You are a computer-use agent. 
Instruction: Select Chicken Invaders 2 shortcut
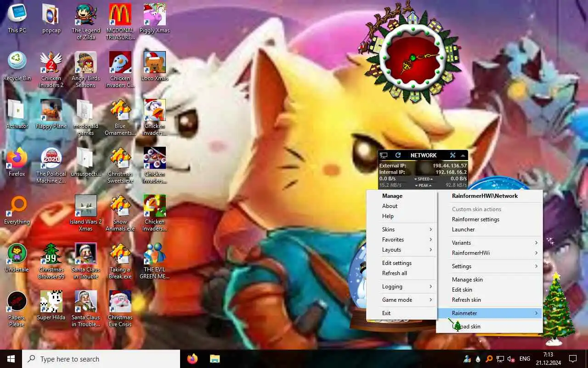(x=51, y=69)
